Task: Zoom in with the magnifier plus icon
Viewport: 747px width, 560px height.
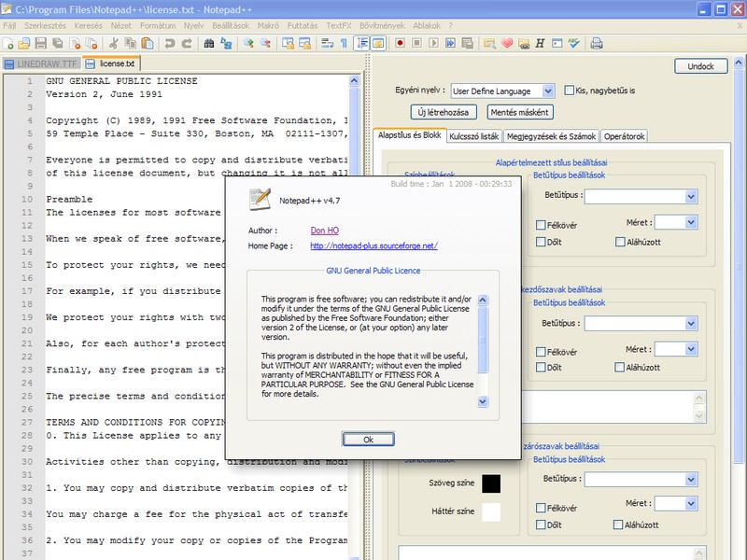Action: (248, 44)
